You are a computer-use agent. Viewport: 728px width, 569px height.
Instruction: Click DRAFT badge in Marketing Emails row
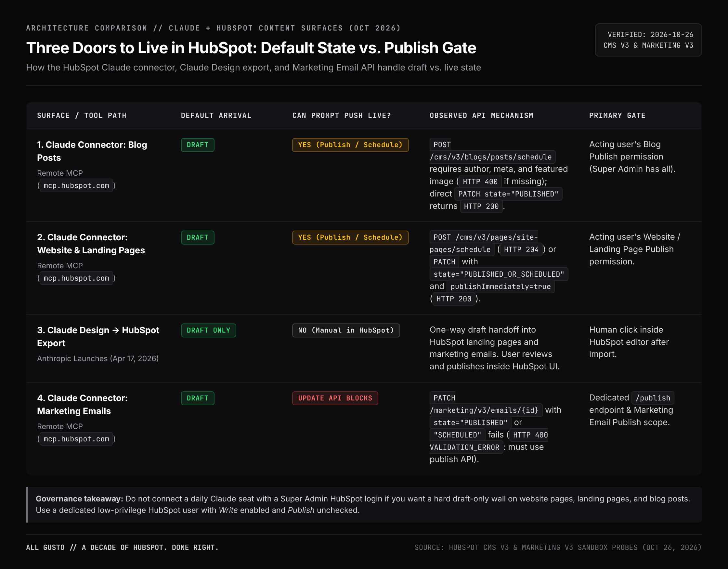198,398
